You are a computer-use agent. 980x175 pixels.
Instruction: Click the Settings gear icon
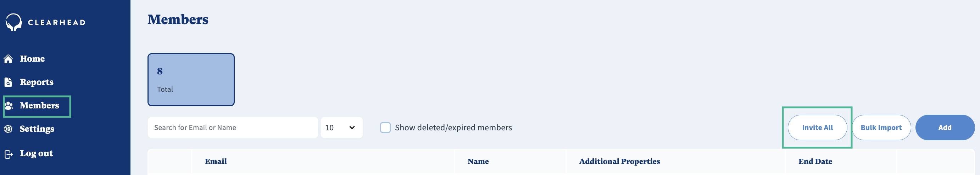click(9, 129)
